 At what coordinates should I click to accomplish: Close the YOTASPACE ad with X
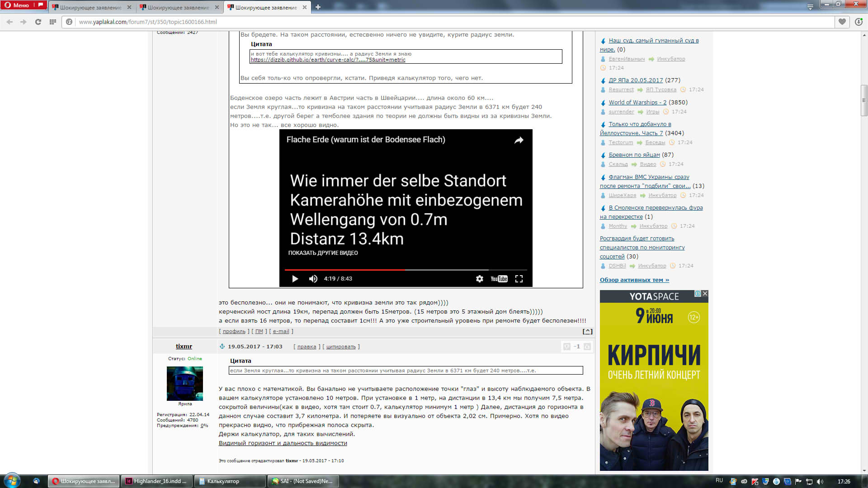tap(705, 294)
